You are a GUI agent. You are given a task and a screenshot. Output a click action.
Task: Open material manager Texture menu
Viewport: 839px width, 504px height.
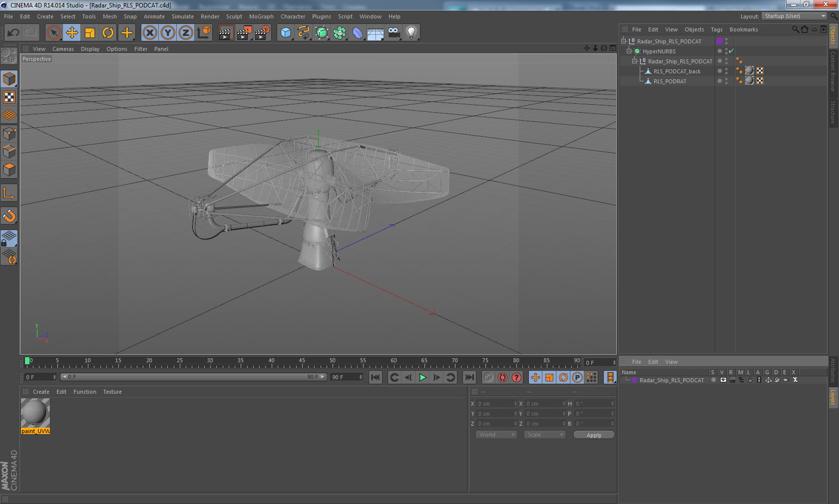pyautogui.click(x=112, y=392)
